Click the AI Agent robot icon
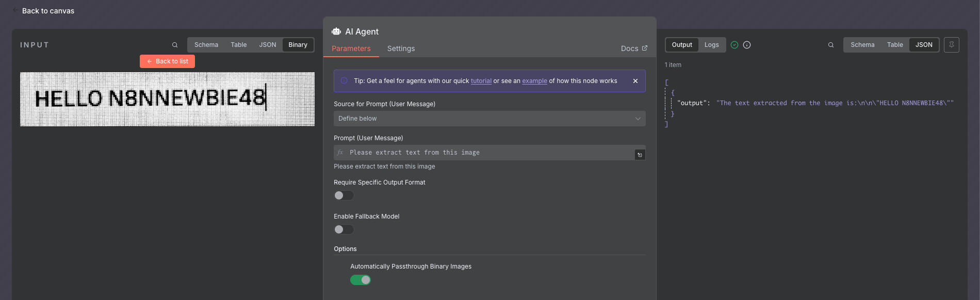 (336, 31)
